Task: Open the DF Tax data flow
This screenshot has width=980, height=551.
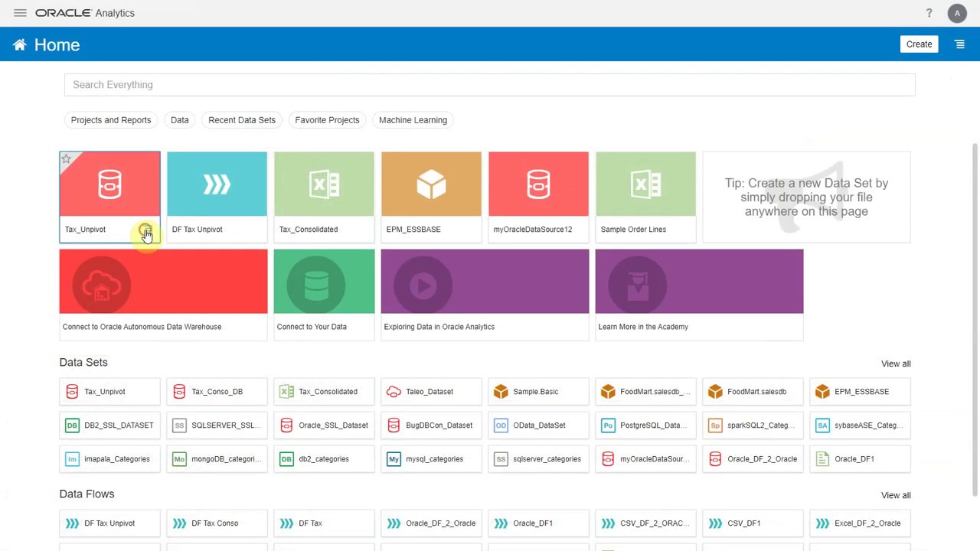Action: click(324, 523)
